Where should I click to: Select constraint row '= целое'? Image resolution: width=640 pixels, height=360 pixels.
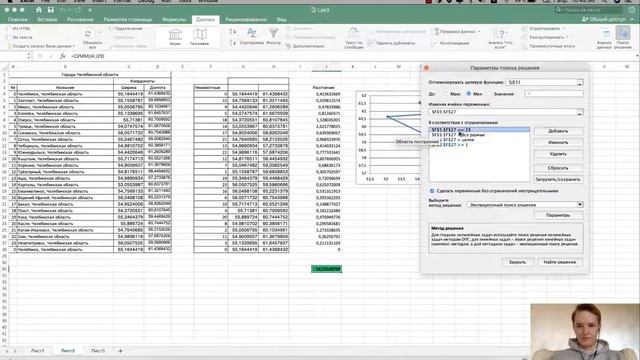point(479,140)
